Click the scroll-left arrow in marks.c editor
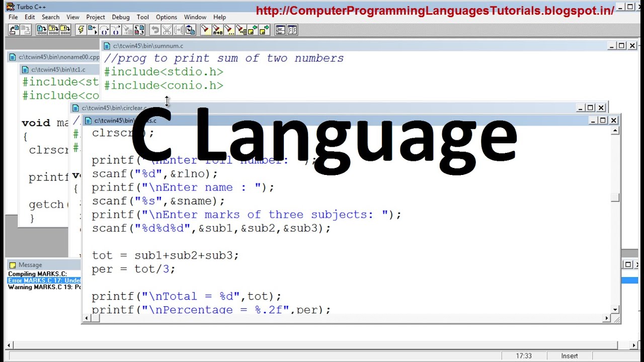Image resolution: width=644 pixels, height=362 pixels. (x=86, y=318)
